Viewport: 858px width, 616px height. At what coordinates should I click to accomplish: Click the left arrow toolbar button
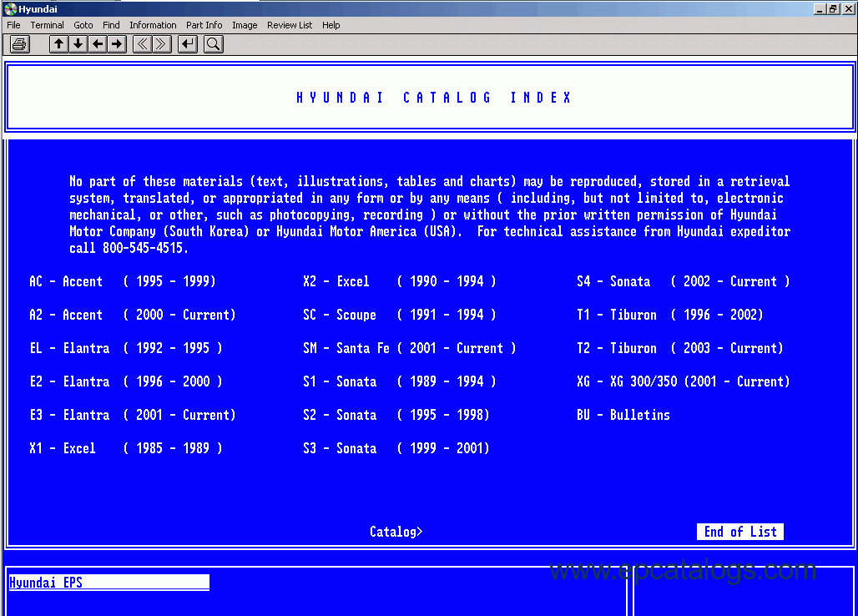98,44
